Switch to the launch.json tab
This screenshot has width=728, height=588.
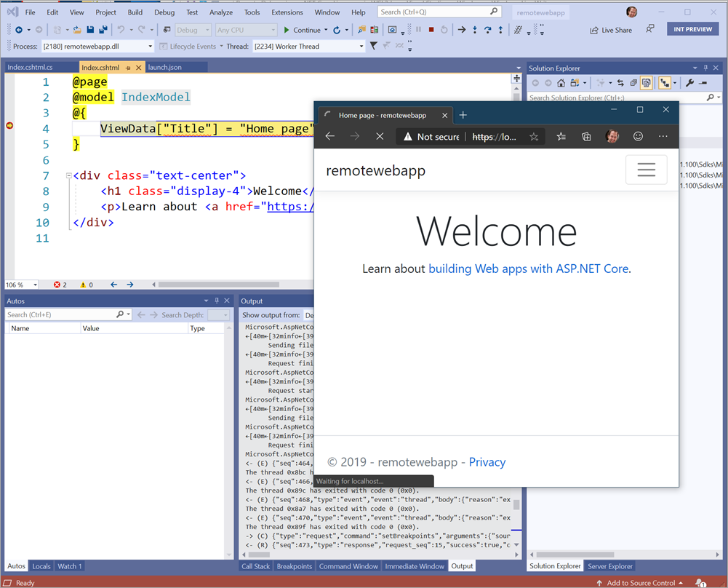coord(164,66)
